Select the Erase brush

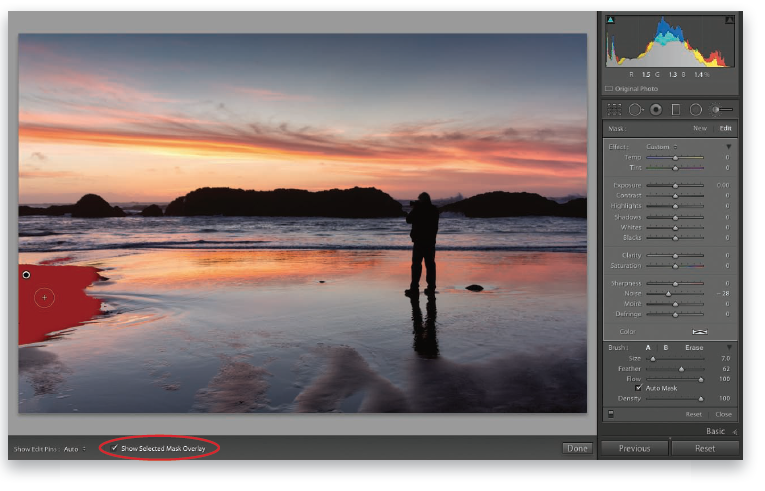point(693,347)
